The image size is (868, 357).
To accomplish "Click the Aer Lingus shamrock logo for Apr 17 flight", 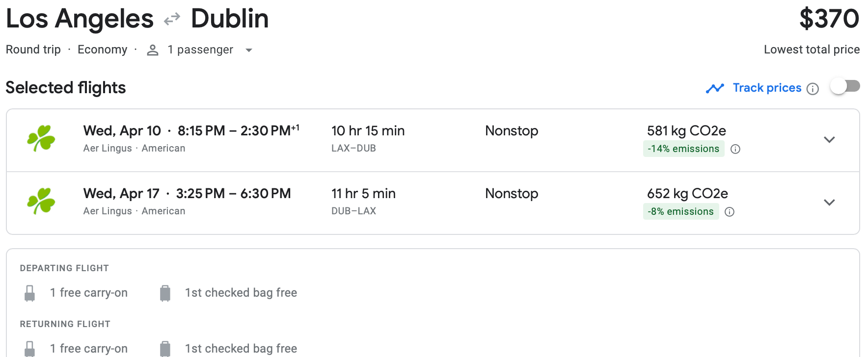I will tap(41, 201).
